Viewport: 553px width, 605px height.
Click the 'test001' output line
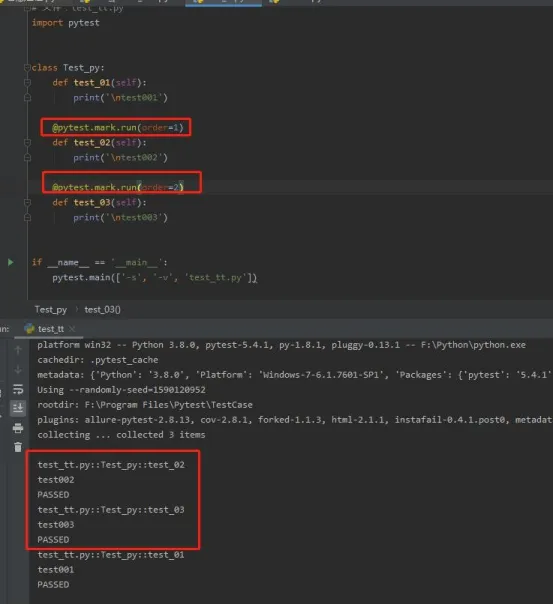click(56, 570)
